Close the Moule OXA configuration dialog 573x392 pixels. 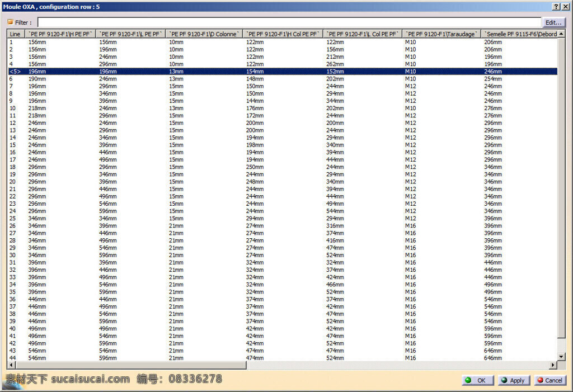(x=565, y=7)
